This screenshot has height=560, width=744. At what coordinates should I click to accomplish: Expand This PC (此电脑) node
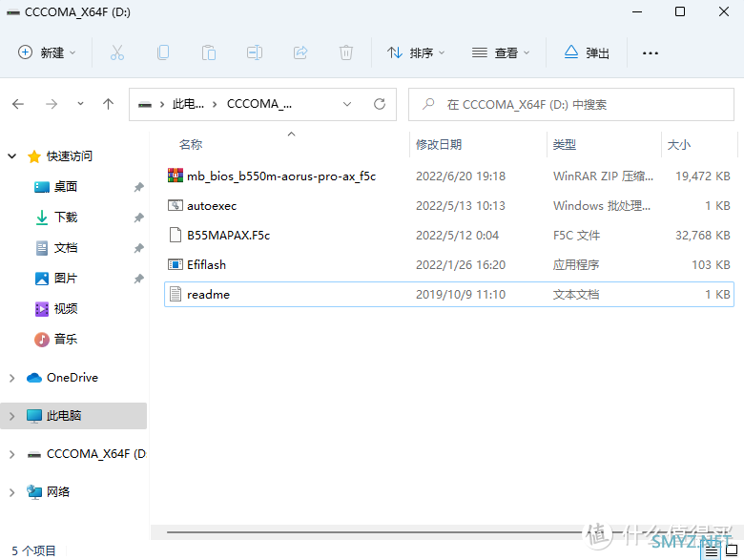(x=12, y=416)
